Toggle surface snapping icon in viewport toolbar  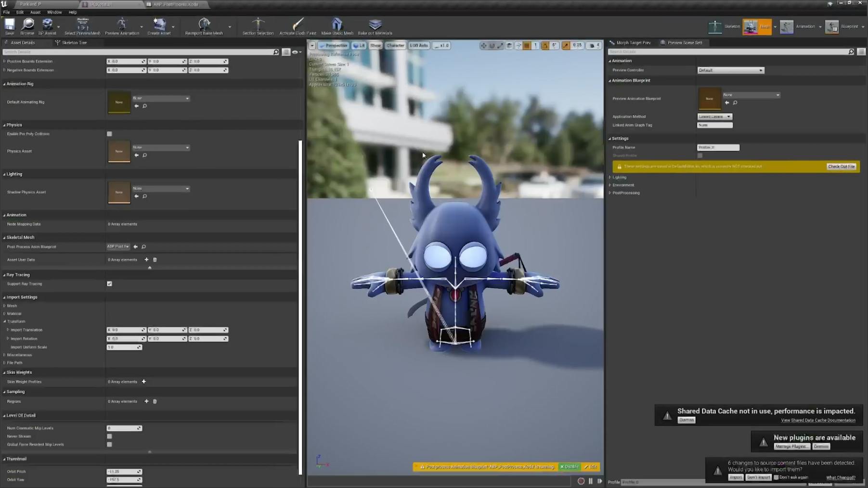518,45
